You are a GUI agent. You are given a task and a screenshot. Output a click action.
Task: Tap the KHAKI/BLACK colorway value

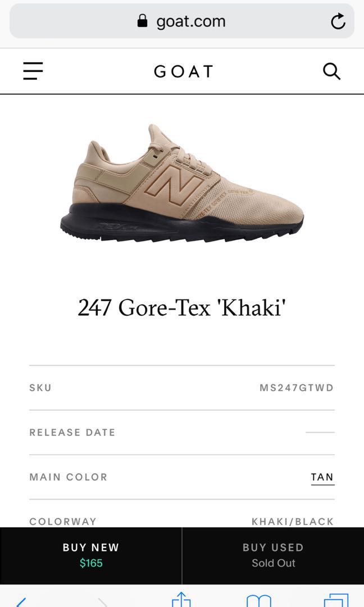292,521
